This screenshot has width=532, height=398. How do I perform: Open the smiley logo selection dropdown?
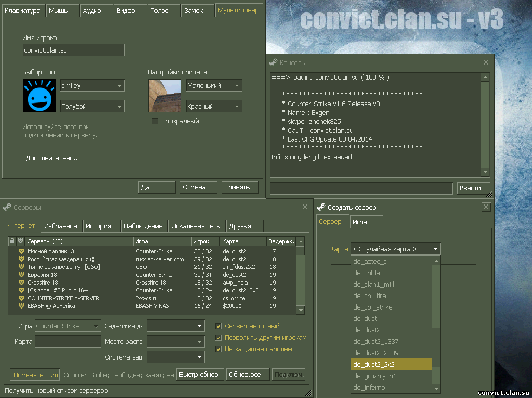(92, 85)
